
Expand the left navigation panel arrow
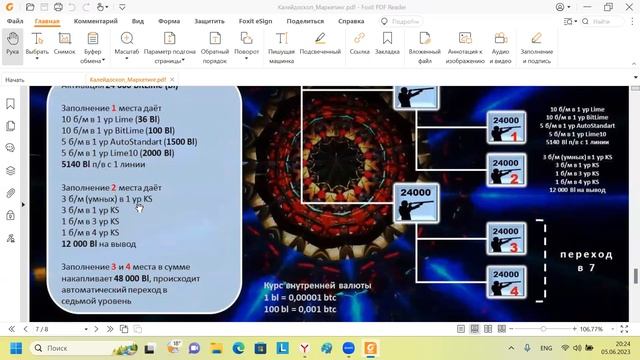pyautogui.click(x=23, y=204)
